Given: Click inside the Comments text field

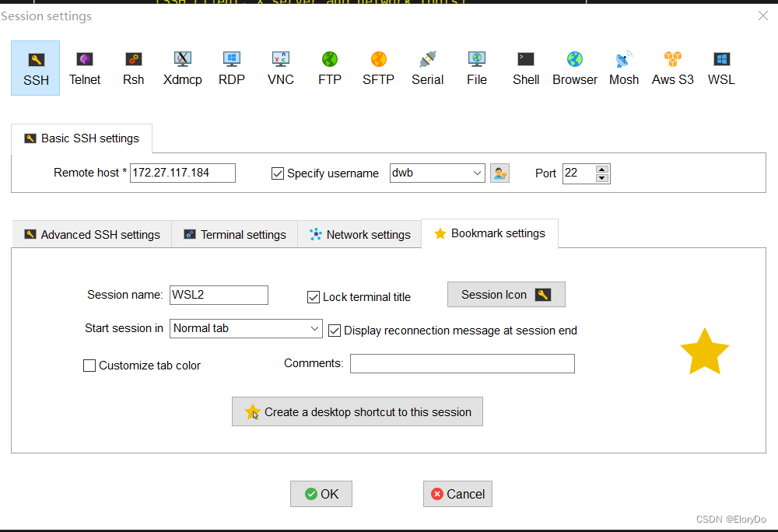Looking at the screenshot, I should (x=462, y=363).
